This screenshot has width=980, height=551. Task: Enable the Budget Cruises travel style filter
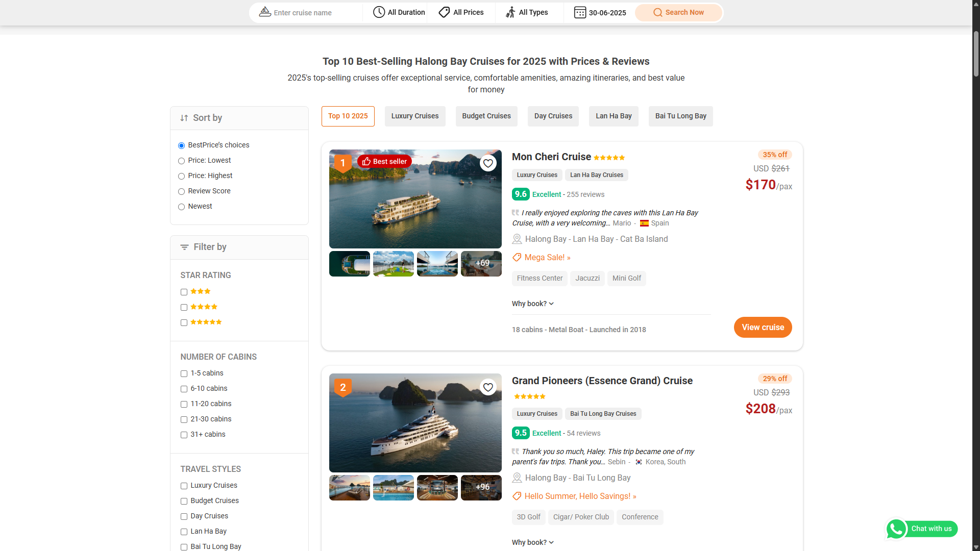[x=184, y=501]
